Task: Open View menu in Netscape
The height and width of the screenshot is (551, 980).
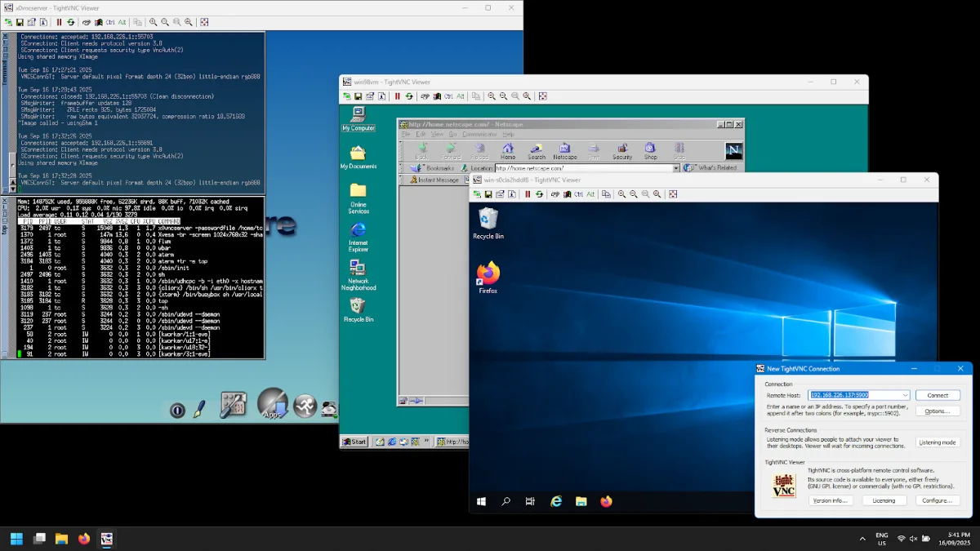Action: 437,134
